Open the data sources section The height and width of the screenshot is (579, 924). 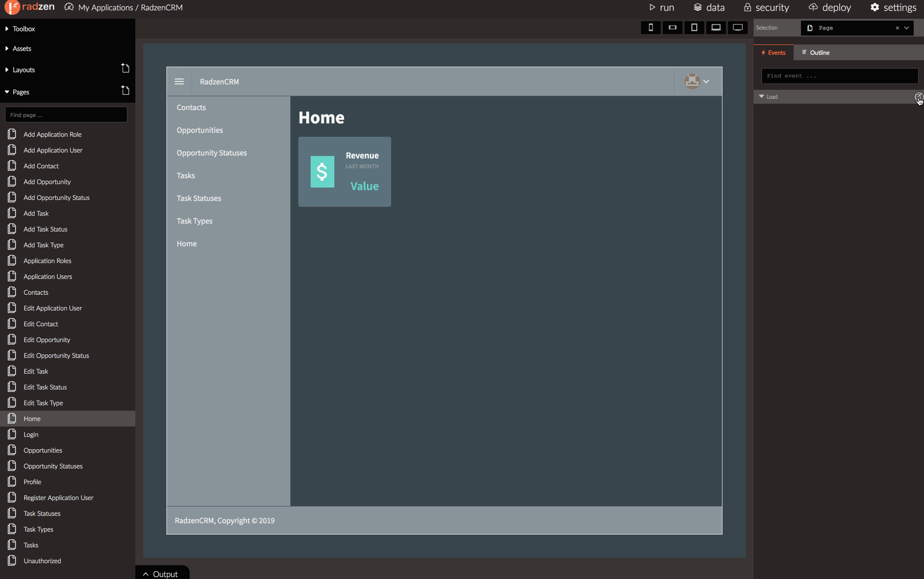click(x=709, y=7)
